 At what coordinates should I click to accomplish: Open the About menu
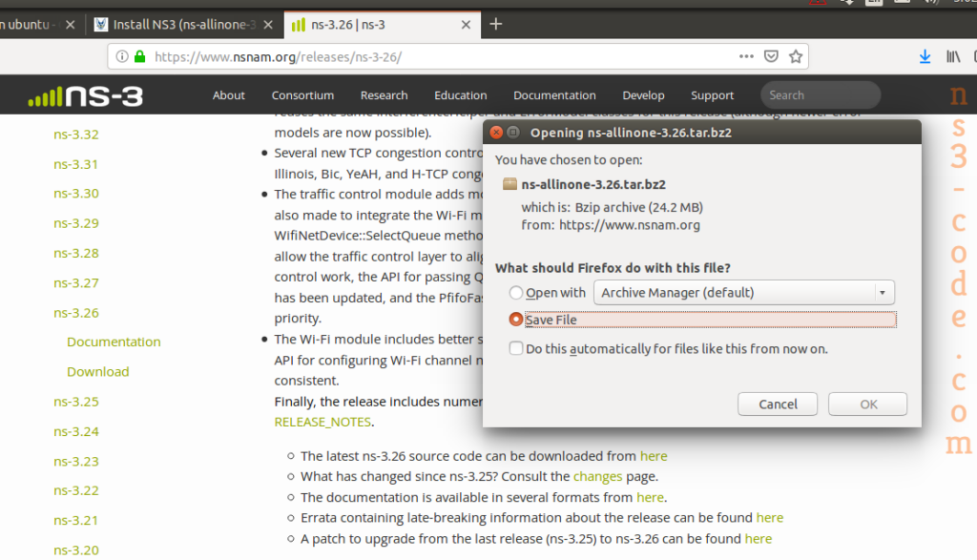[x=229, y=95]
